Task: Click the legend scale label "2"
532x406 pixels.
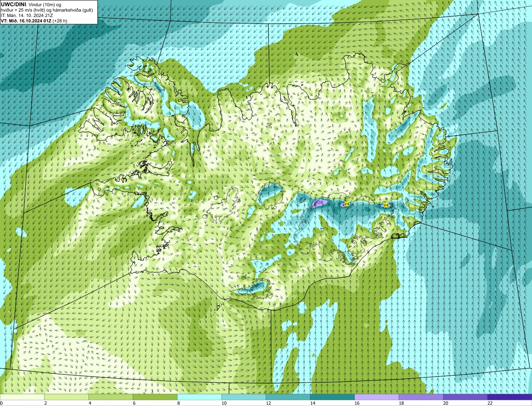Action: point(45,403)
